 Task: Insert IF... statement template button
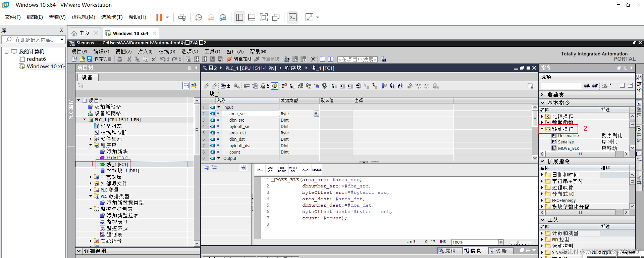[x=260, y=170]
